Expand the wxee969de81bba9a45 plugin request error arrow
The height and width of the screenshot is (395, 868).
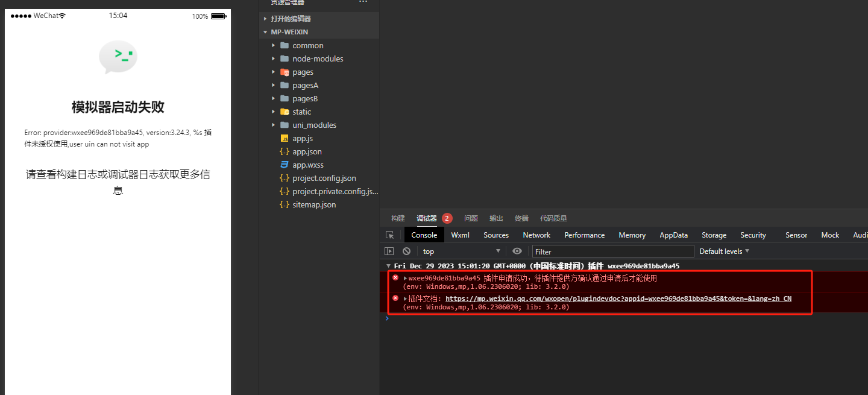406,278
